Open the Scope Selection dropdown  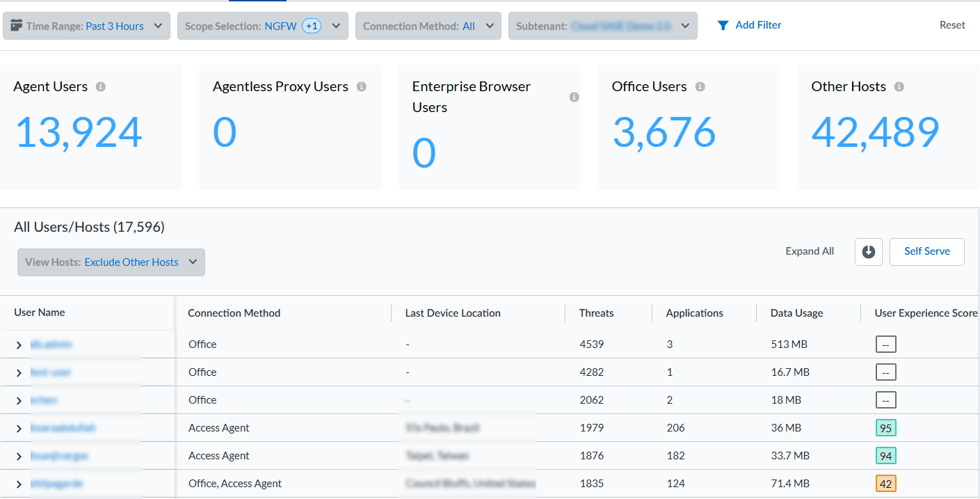(262, 26)
